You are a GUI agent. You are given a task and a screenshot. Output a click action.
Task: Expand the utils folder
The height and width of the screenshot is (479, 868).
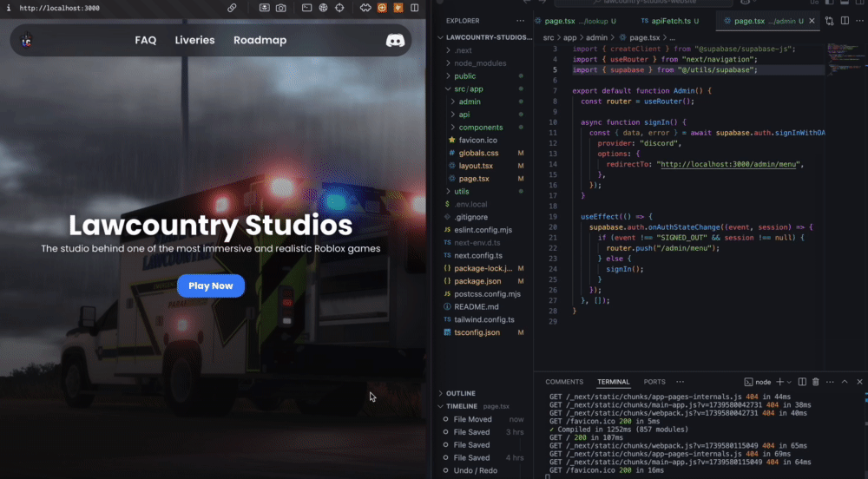tap(449, 192)
